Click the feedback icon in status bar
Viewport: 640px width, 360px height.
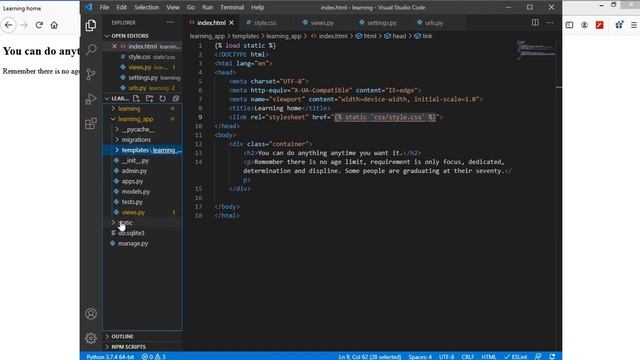point(538,356)
